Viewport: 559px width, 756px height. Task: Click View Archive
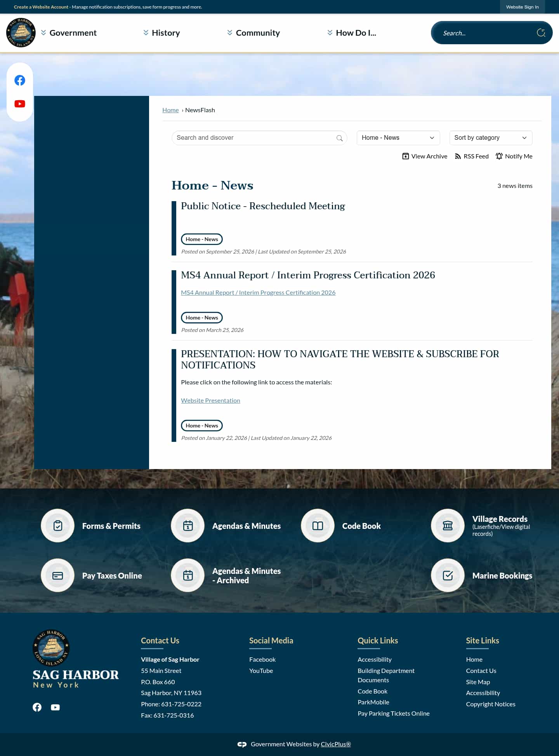pos(425,156)
